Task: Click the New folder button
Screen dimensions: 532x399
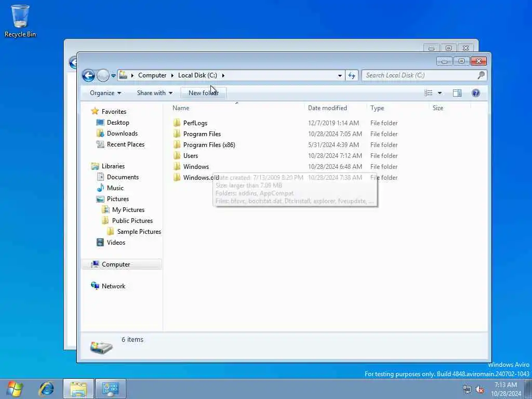Action: click(x=203, y=93)
